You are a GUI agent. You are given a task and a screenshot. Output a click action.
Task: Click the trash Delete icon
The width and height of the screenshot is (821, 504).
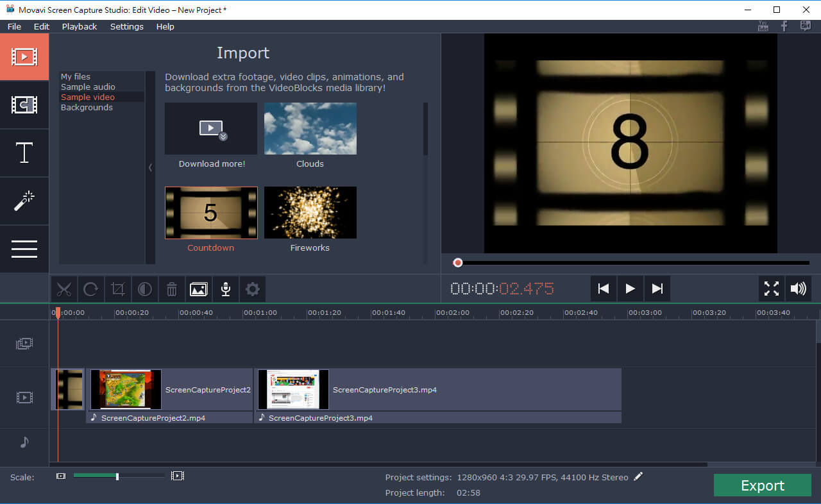click(172, 289)
